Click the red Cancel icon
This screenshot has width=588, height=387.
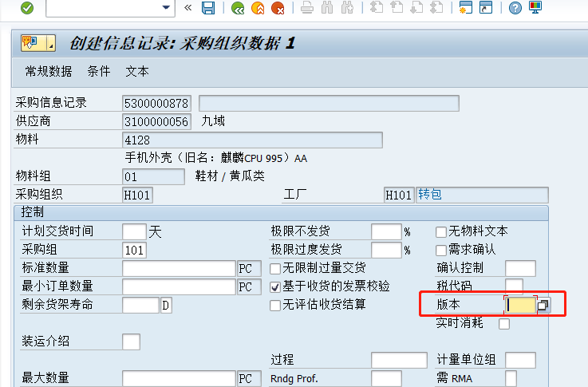click(x=278, y=8)
